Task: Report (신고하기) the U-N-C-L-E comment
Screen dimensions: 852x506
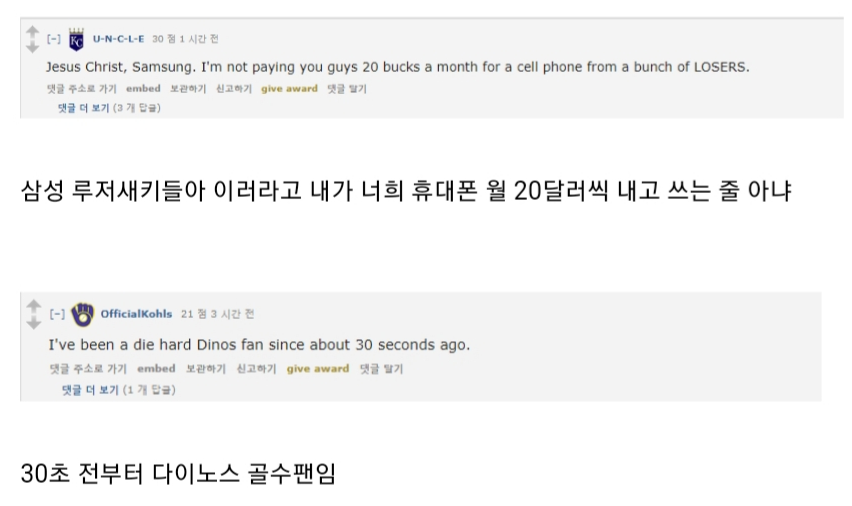Action: tap(234, 89)
